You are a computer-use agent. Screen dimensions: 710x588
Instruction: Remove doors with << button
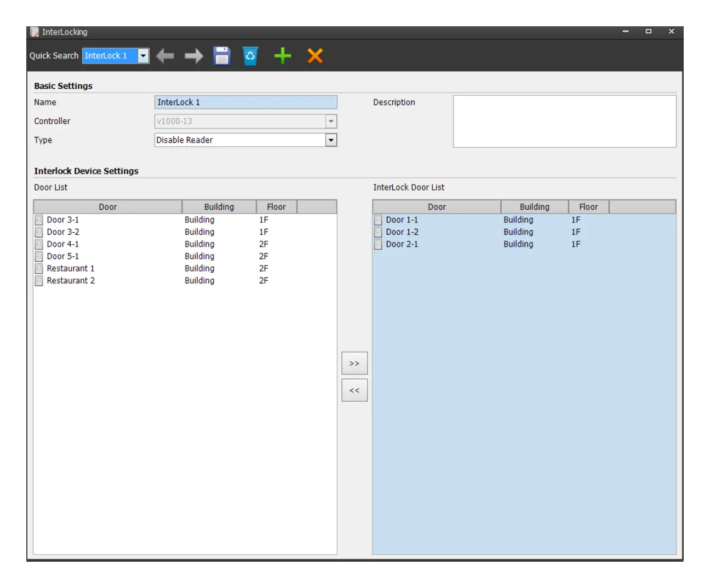pyautogui.click(x=354, y=390)
